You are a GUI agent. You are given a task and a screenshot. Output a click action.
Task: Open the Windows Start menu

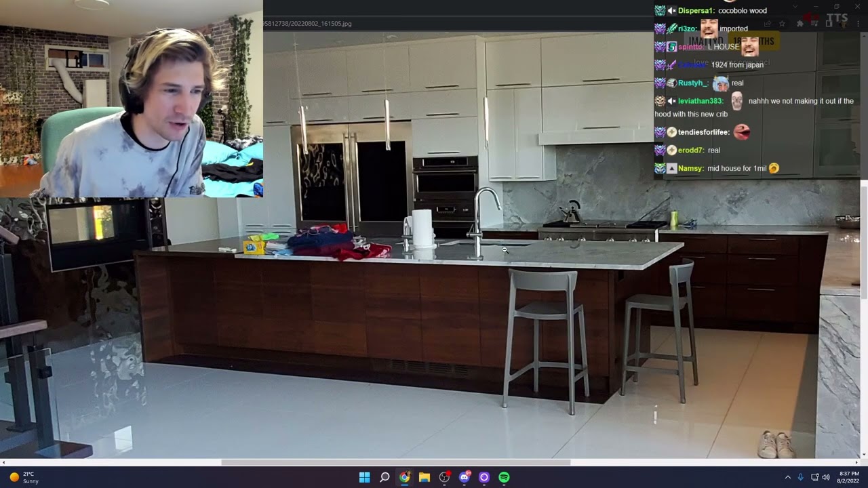pos(364,477)
